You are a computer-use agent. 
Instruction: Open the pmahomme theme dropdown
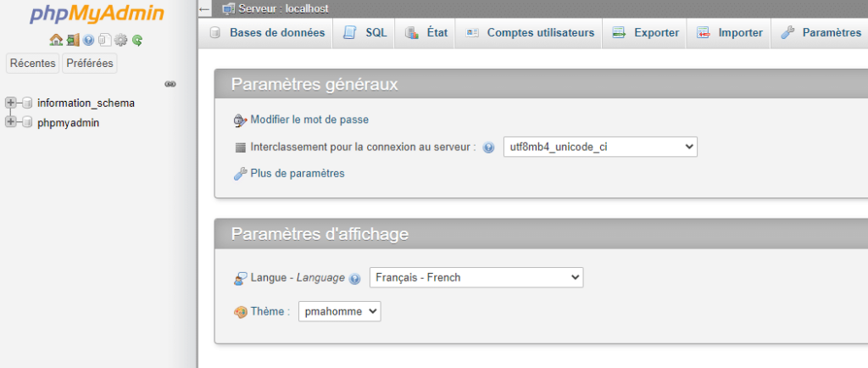[x=339, y=311]
